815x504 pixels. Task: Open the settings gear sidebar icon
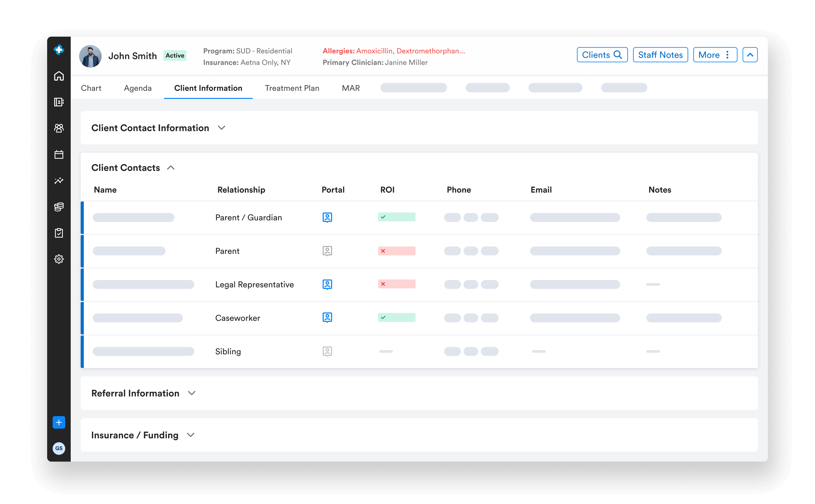pyautogui.click(x=59, y=259)
